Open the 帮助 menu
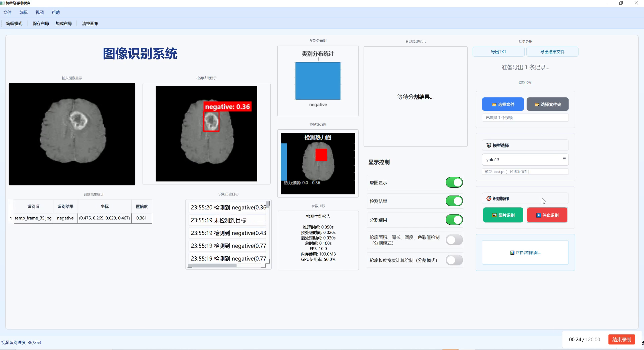 [x=56, y=12]
